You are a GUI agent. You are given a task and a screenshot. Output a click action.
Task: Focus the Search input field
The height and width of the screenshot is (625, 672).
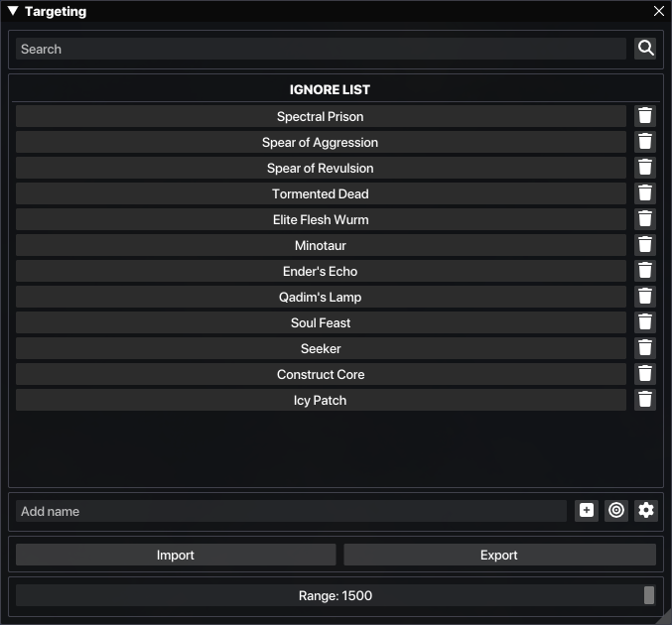tap(321, 49)
